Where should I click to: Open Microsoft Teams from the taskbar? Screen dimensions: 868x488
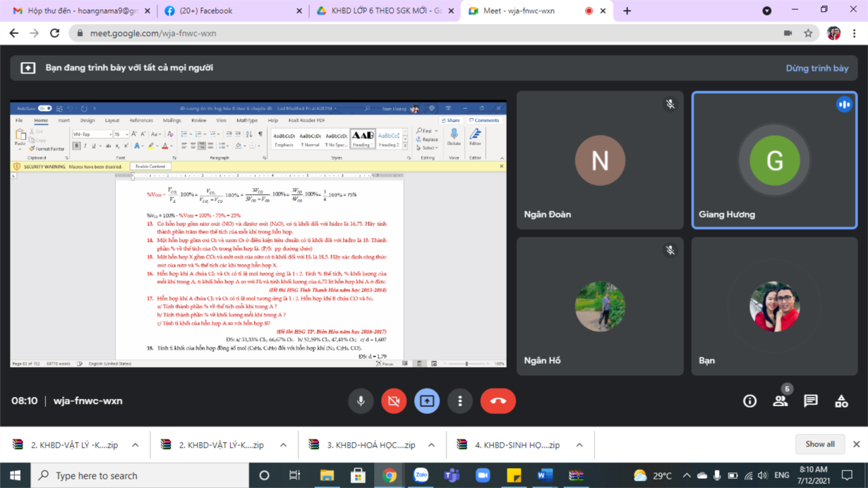452,475
